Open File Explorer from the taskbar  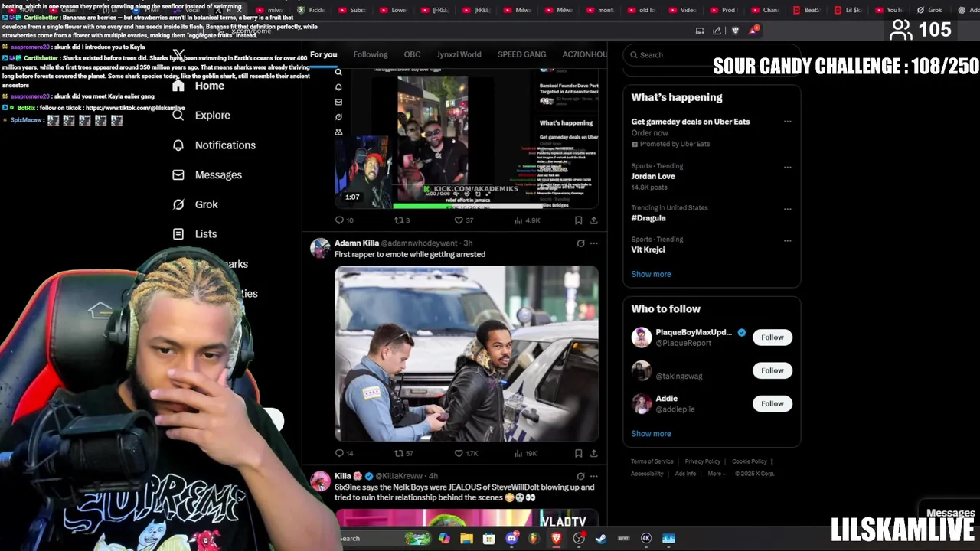(466, 538)
